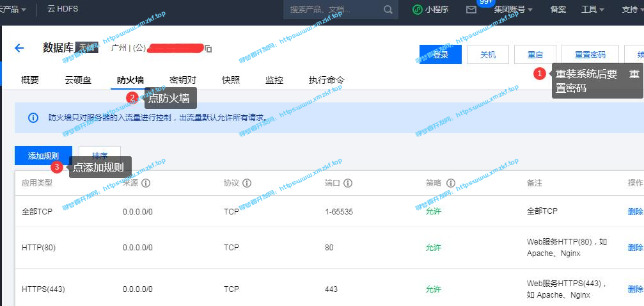644x306 pixels.
Task: Click the info icon in the blue firewall notice
Action: click(x=33, y=118)
